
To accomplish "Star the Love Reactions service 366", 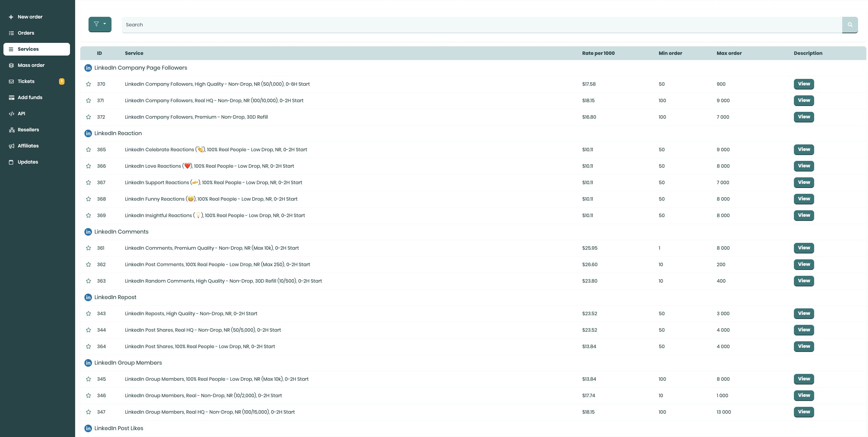I will click(89, 166).
